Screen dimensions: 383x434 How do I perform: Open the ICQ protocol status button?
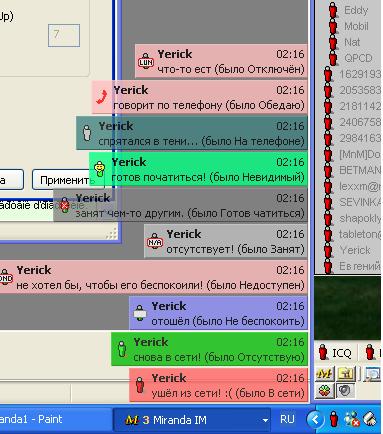tap(336, 352)
